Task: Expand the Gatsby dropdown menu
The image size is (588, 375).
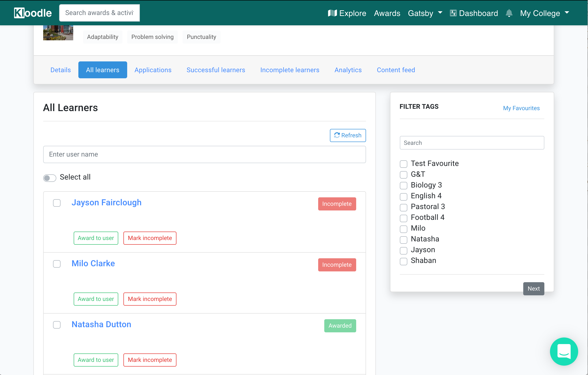Action: (425, 13)
